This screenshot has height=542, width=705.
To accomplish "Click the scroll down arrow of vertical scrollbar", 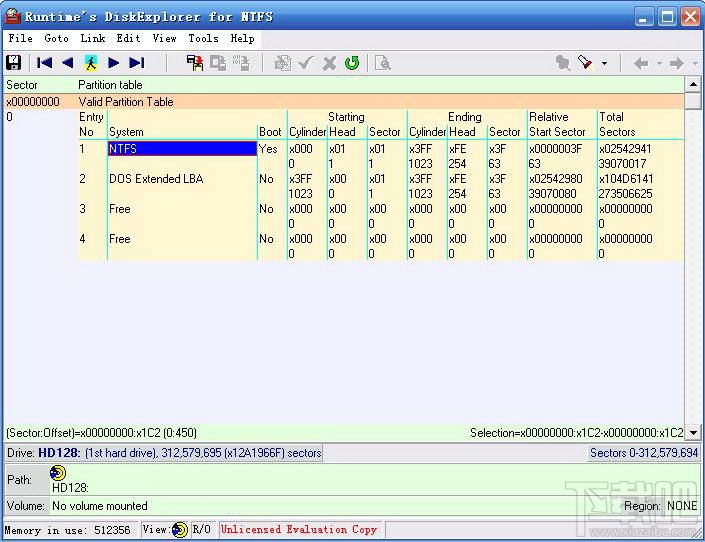I will [x=693, y=432].
